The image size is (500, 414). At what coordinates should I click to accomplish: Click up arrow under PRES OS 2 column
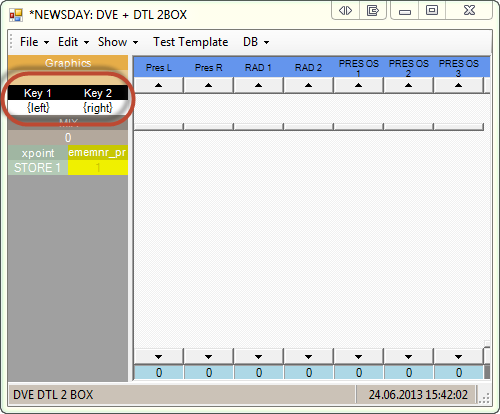[x=408, y=85]
